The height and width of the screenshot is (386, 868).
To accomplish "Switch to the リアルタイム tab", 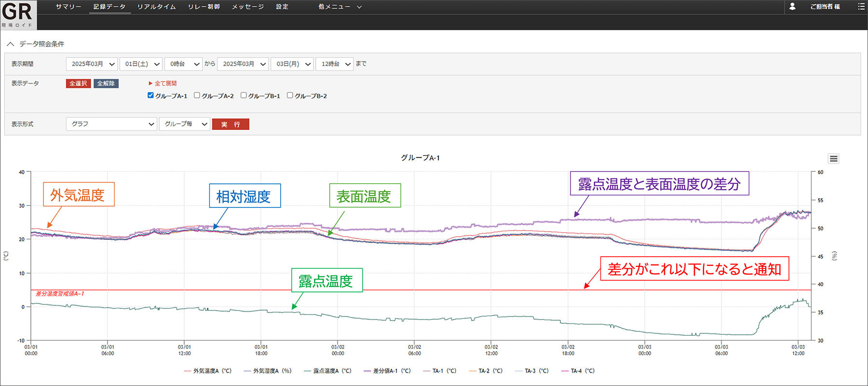I will [156, 7].
